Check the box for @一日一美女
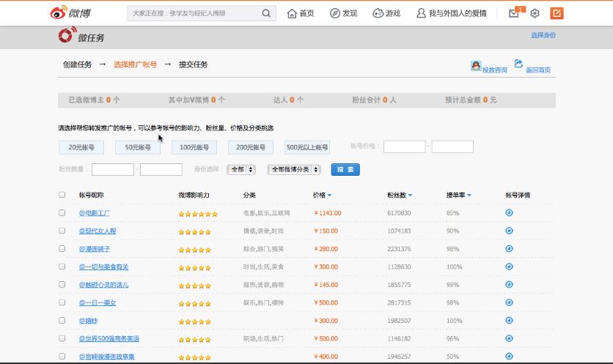The width and height of the screenshot is (613, 364). coord(62,302)
